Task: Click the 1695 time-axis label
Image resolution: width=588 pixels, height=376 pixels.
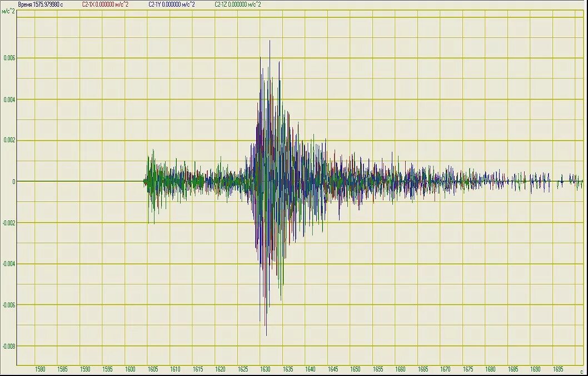Action: (557, 369)
